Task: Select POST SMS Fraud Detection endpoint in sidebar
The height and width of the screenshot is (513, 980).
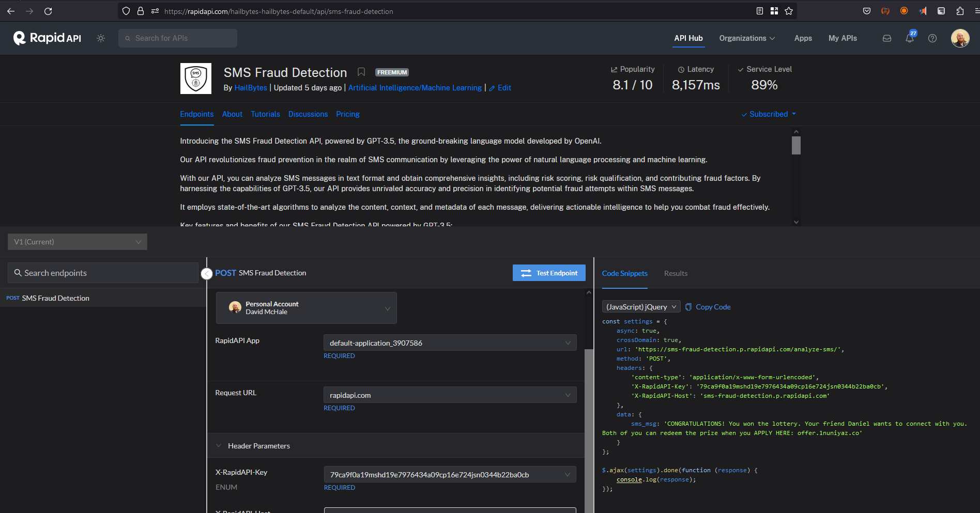Action: coord(103,298)
